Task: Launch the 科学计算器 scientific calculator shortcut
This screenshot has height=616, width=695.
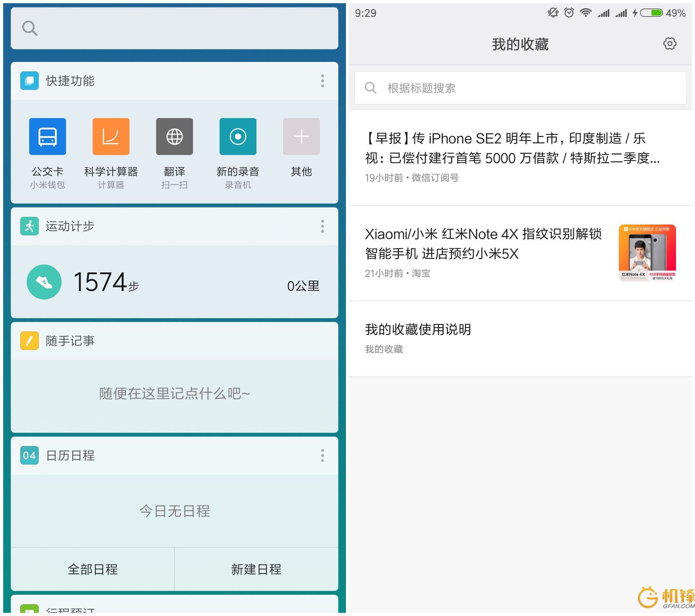Action: pyautogui.click(x=111, y=136)
